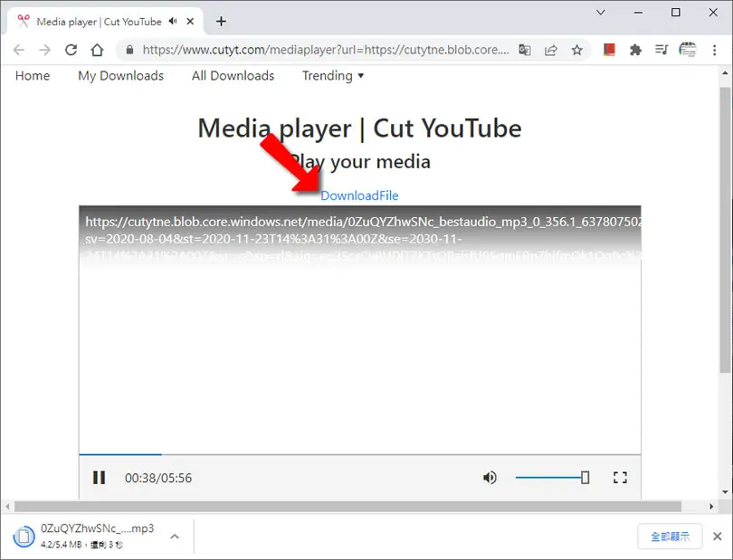The height and width of the screenshot is (560, 733).
Task: Open a new browser tab
Action: point(221,22)
